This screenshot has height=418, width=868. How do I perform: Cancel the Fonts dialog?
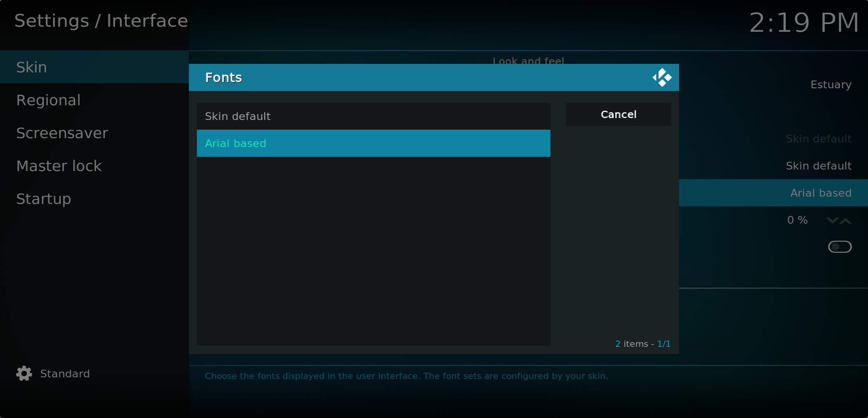coord(619,114)
